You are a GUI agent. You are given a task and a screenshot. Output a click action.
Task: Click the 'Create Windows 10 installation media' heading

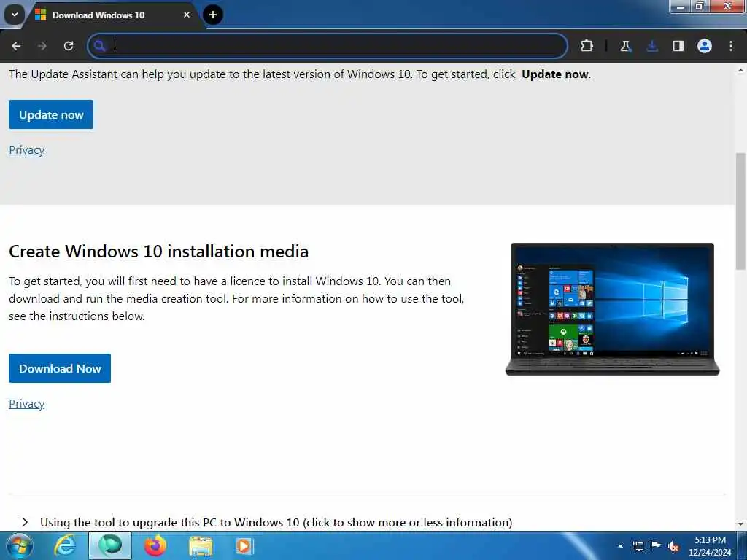click(158, 252)
